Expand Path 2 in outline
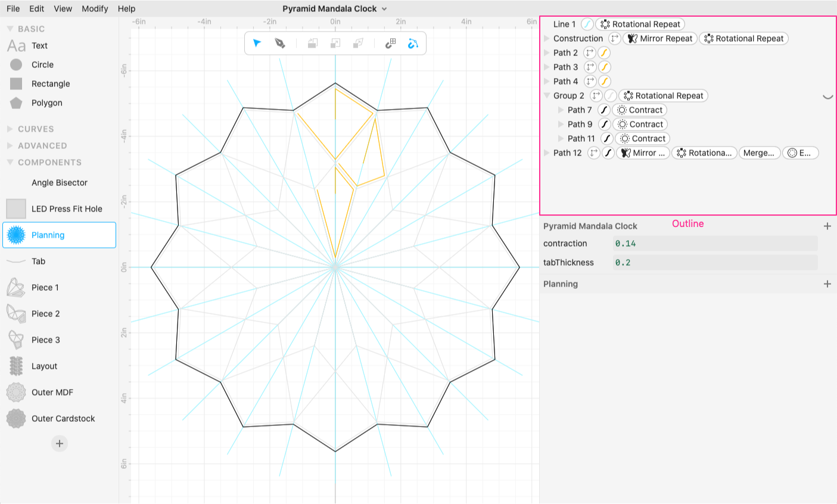Image resolution: width=837 pixels, height=504 pixels. [547, 52]
